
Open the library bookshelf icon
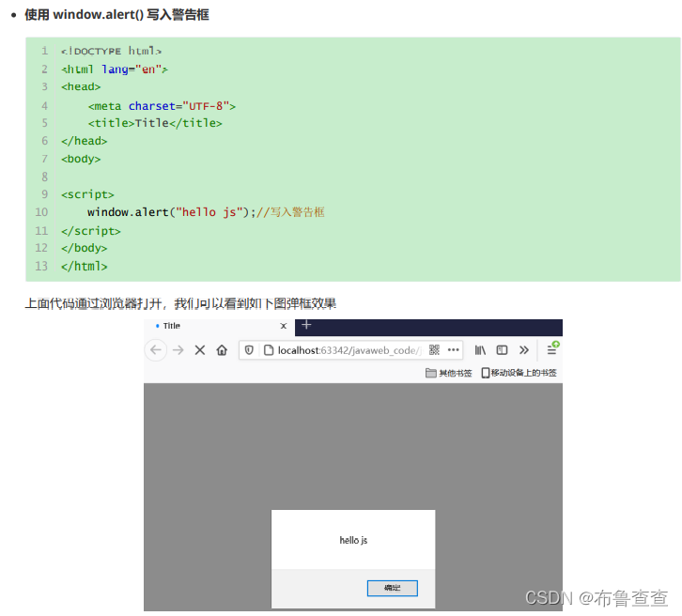coord(480,350)
